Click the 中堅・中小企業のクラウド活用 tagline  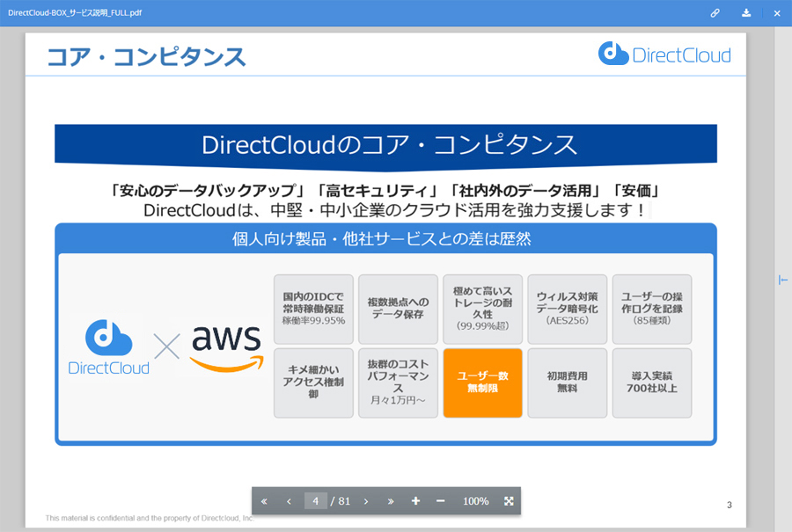pos(393,210)
